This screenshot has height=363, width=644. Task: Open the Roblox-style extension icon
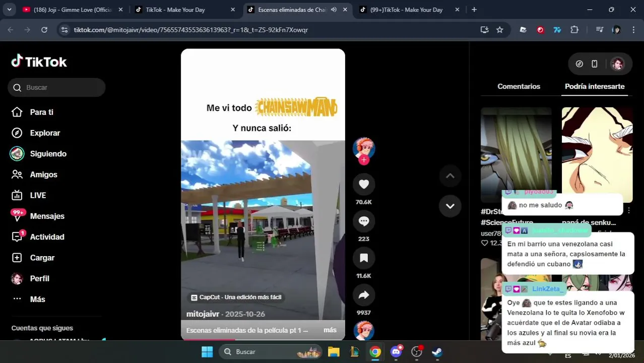[x=523, y=30]
